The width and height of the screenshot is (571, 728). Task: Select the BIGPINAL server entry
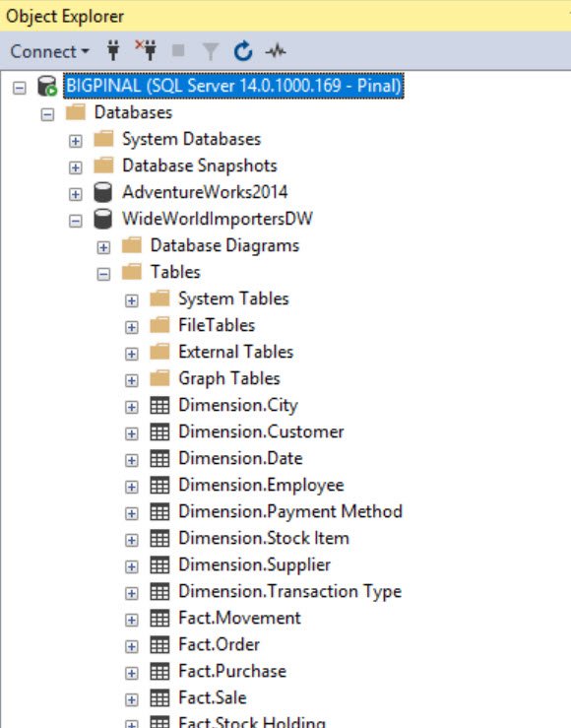(233, 86)
